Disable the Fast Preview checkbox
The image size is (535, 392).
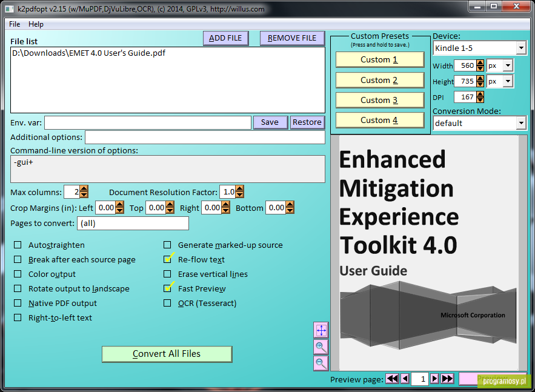[x=167, y=288]
